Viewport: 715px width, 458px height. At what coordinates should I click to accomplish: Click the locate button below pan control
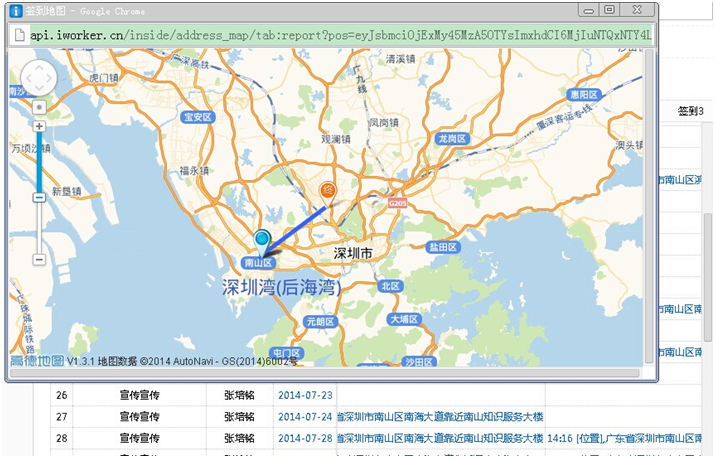click(39, 108)
